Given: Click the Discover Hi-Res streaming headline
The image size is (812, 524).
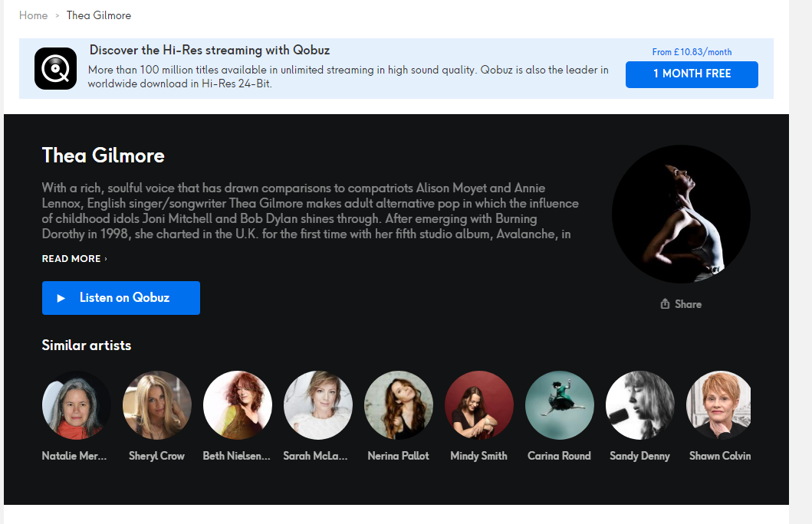Looking at the screenshot, I should [209, 51].
